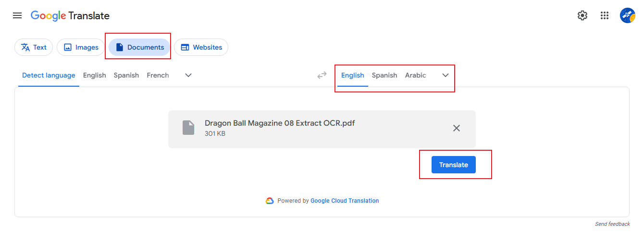Open the Google apps grid
644x248 pixels.
coord(605,15)
